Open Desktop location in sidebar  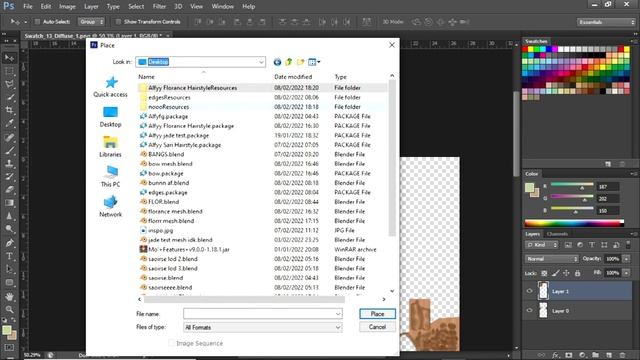pyautogui.click(x=110, y=117)
